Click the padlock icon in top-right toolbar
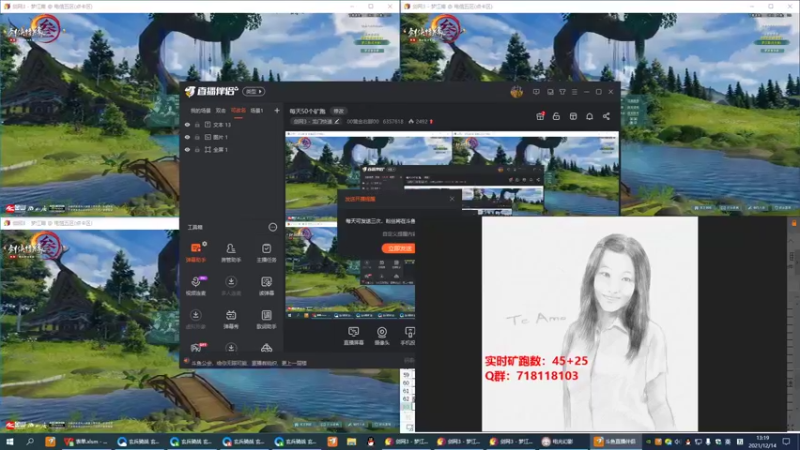Image resolution: width=800 pixels, height=450 pixels. pos(556,116)
